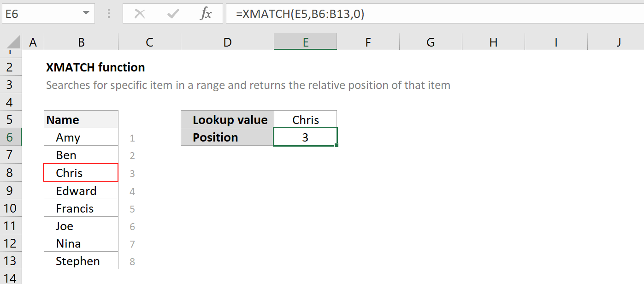Click the Enter (checkmark) icon in formula bar
Image resolution: width=644 pixels, height=284 pixels.
pyautogui.click(x=172, y=13)
